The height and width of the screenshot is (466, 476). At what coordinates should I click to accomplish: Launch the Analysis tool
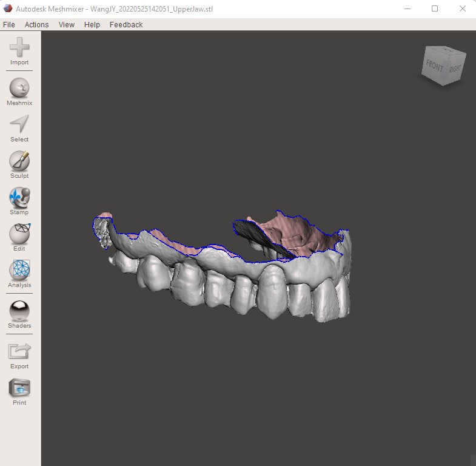click(19, 271)
